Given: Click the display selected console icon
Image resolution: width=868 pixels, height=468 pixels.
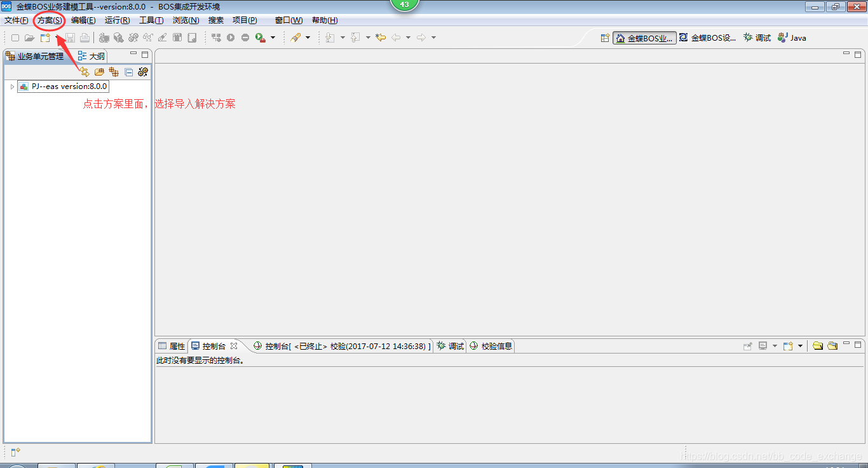Looking at the screenshot, I should pyautogui.click(x=763, y=346).
